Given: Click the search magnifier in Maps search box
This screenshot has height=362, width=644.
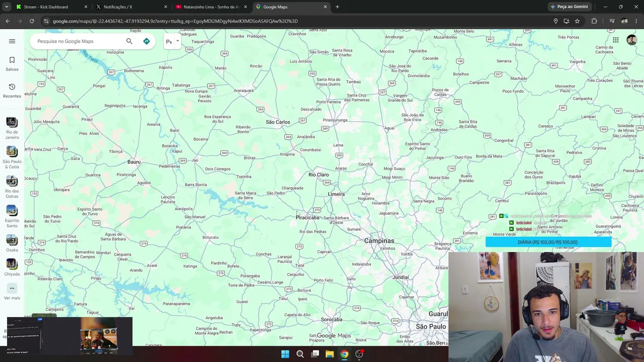Looking at the screenshot, I should point(129,41).
